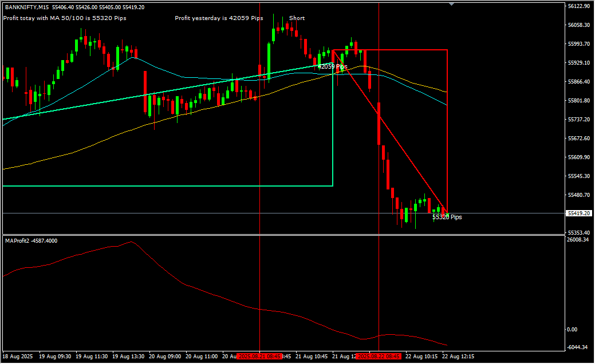Click the red 2025.08.22 08:45 date marker
The image size is (595, 364).
point(379,357)
